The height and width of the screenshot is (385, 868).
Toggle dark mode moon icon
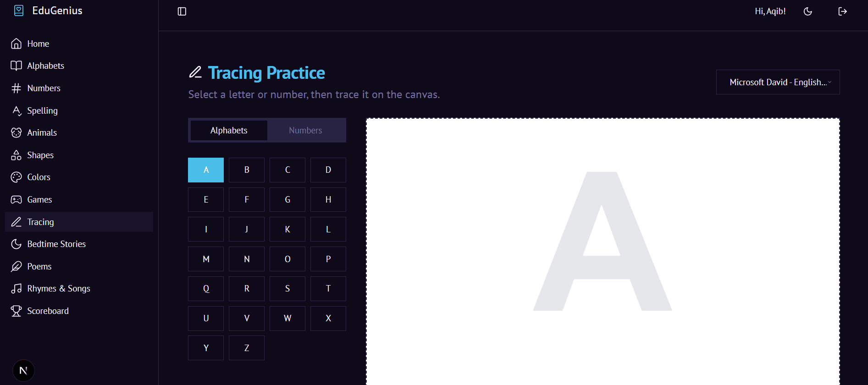[808, 11]
